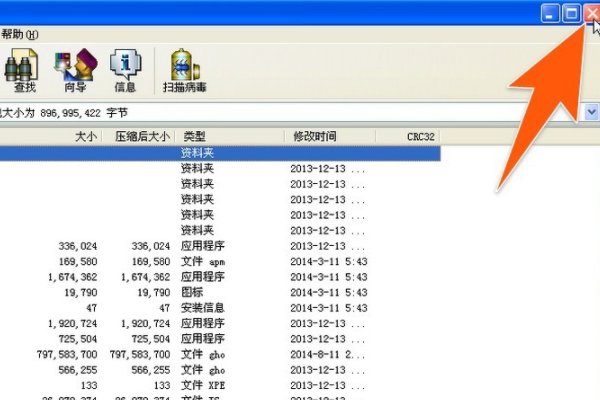Select the 图标 row sized 19,790
Image resolution: width=600 pixels, height=400 pixels.
click(x=220, y=293)
